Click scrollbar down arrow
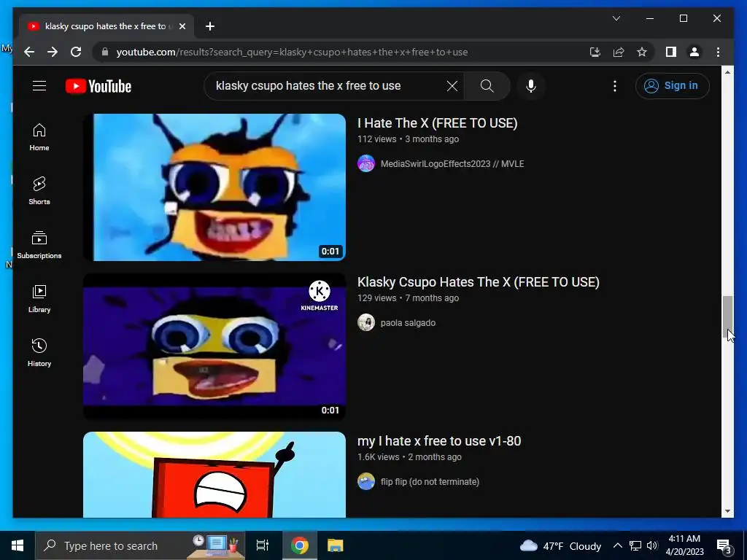747x560 pixels. pos(727,511)
